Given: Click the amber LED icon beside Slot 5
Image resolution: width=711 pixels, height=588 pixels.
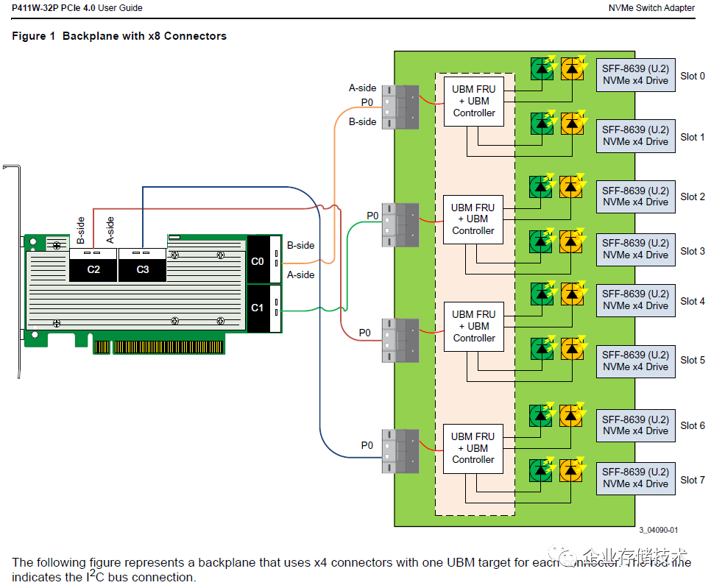Looking at the screenshot, I should (x=572, y=349).
